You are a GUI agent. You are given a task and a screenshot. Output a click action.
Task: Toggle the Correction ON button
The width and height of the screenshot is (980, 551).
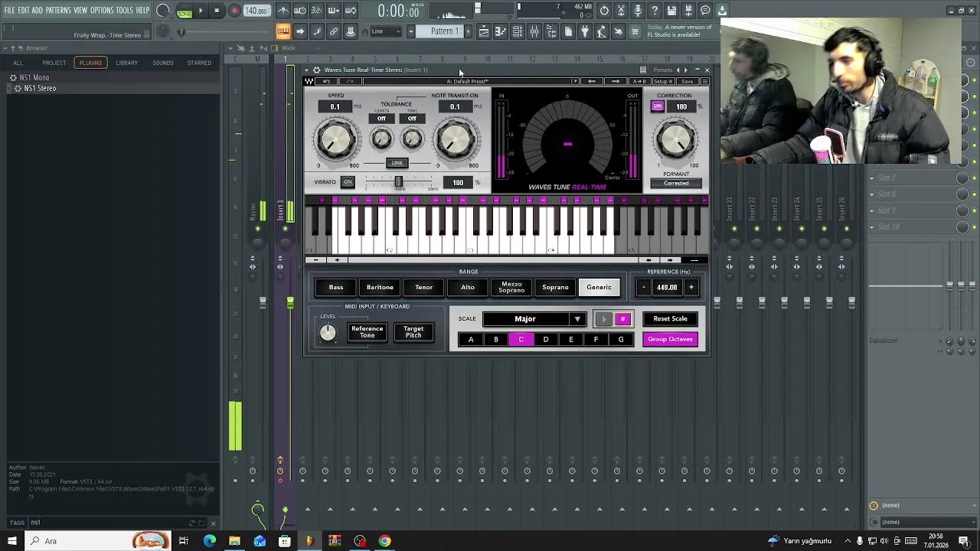point(657,106)
